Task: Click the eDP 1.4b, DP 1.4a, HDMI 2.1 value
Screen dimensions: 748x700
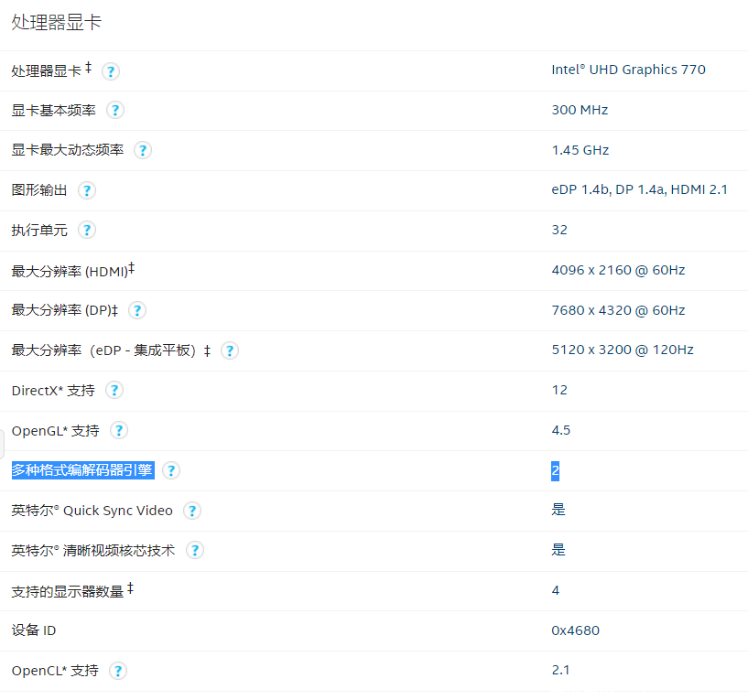Action: click(x=639, y=189)
